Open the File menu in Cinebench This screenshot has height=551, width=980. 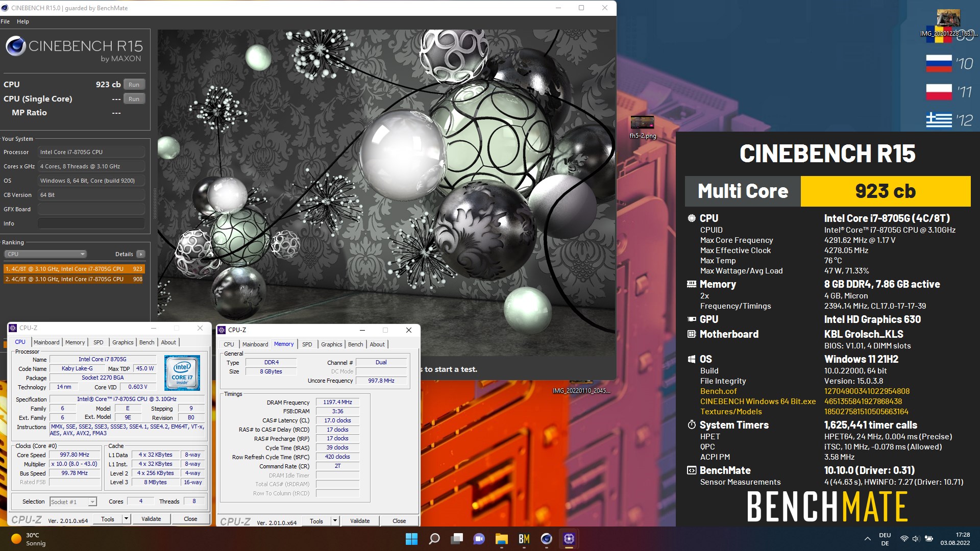(5, 21)
